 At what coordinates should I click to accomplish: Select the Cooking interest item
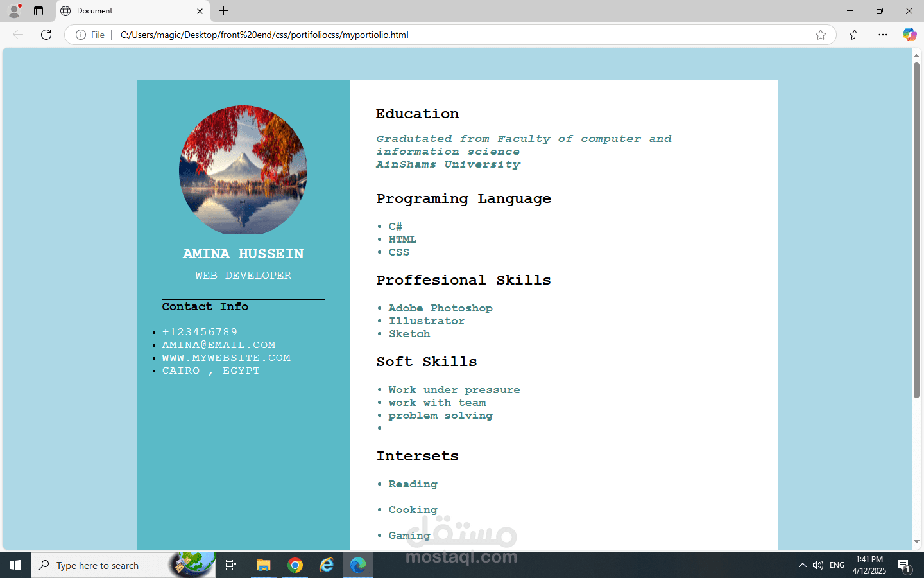click(x=413, y=510)
